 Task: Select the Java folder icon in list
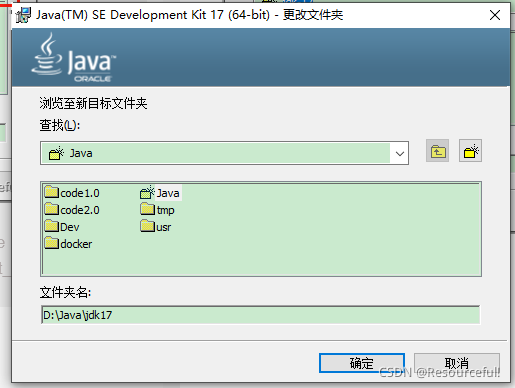tap(147, 192)
